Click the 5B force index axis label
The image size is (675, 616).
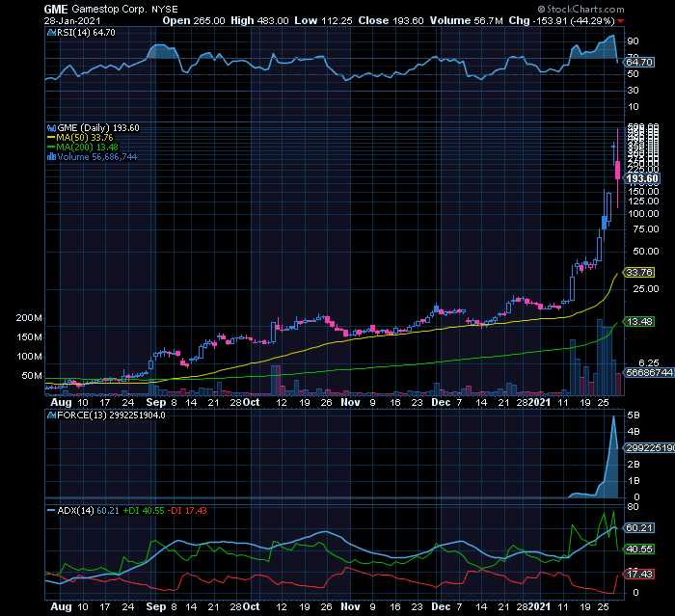[634, 415]
